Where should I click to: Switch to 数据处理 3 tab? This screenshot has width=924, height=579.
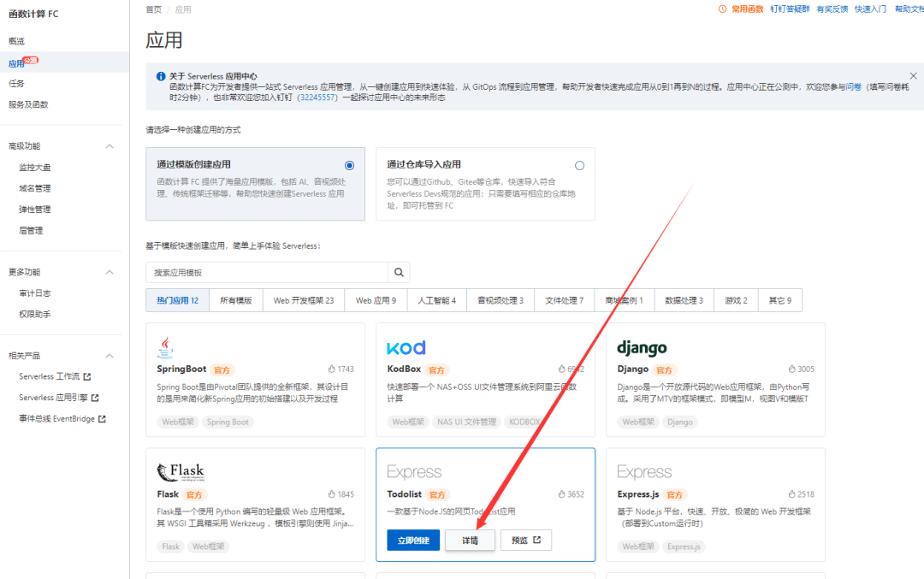[x=684, y=300]
